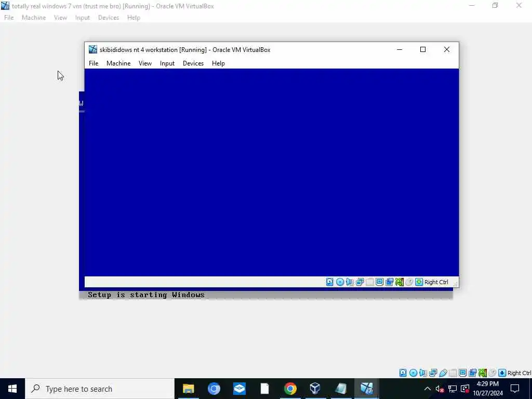Open File Explorer from the taskbar
Image resolution: width=532 pixels, height=399 pixels.
coord(188,389)
